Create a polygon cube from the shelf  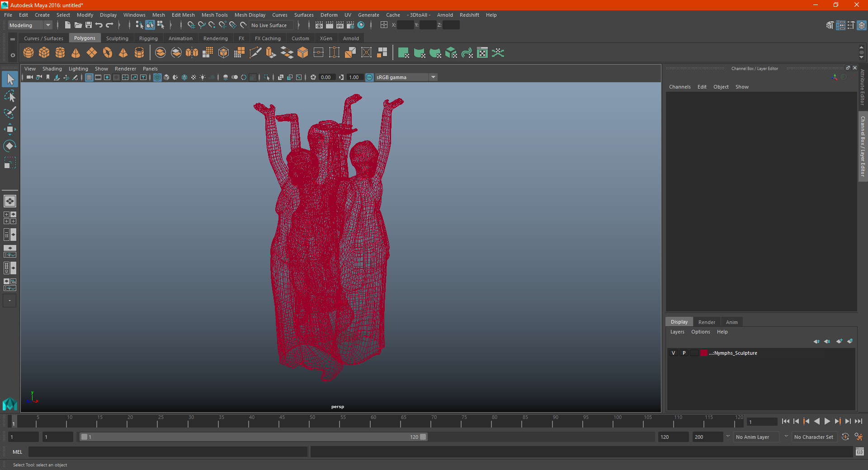coord(44,53)
